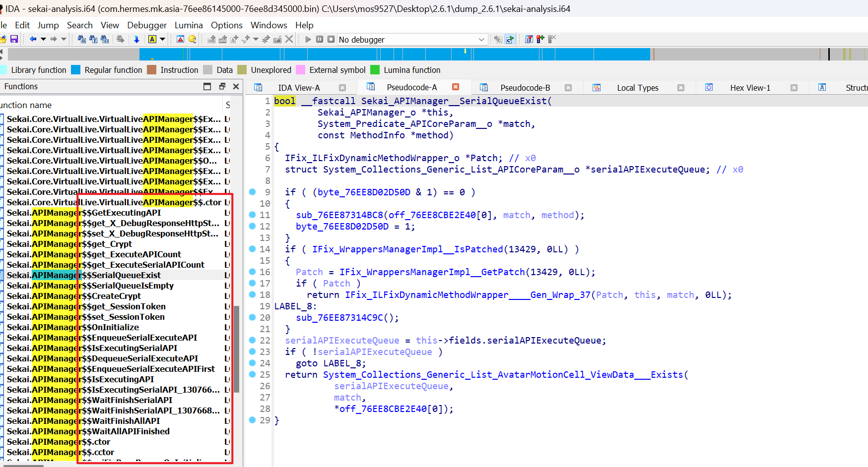This screenshot has height=467, width=868.
Task: Open the View menu
Action: click(110, 25)
